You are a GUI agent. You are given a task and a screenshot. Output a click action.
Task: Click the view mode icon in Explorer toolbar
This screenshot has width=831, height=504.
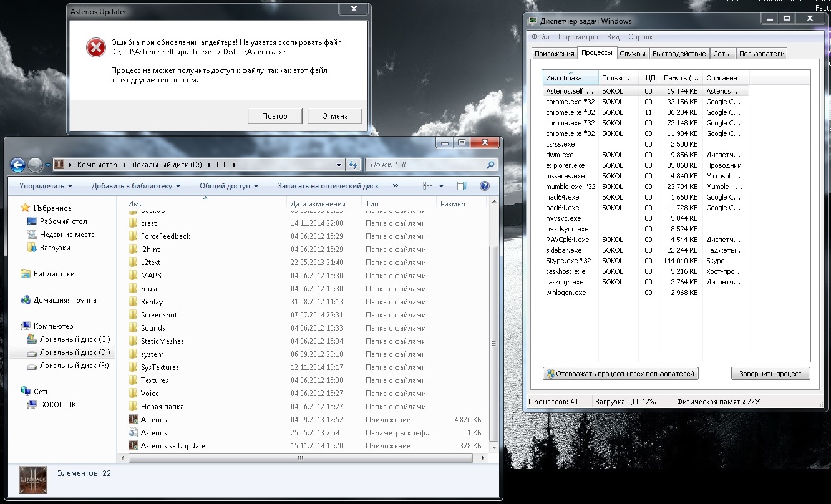[428, 186]
